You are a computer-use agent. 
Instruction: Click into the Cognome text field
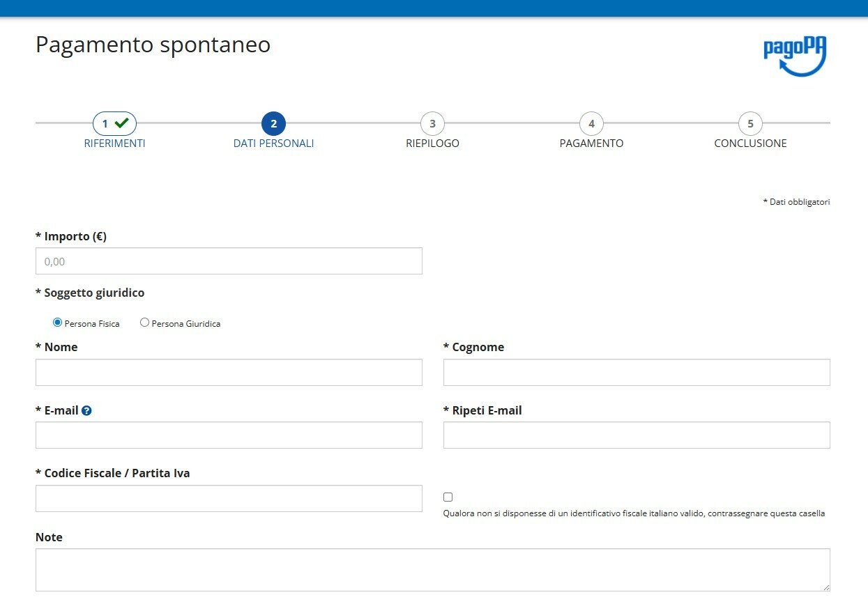[x=637, y=373]
